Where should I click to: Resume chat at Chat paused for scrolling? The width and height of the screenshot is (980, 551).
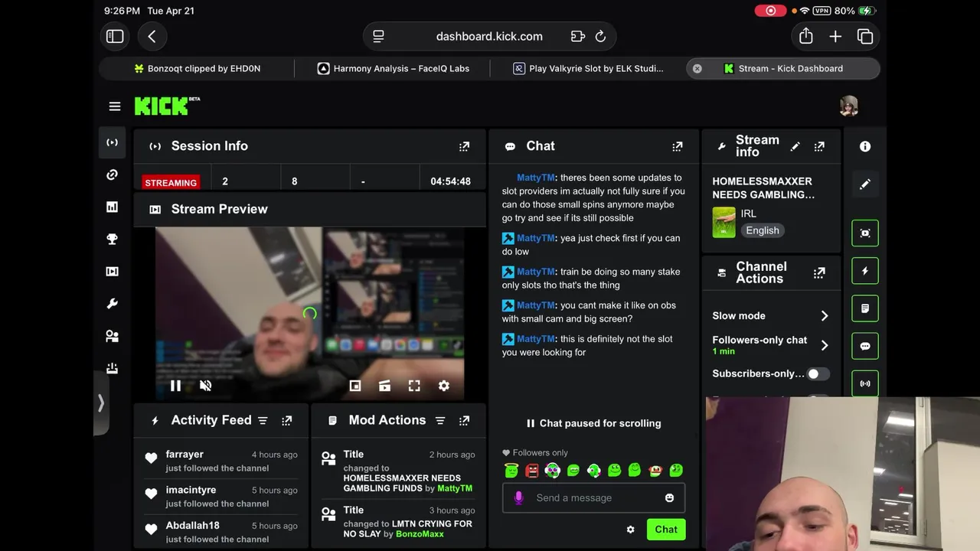(593, 423)
